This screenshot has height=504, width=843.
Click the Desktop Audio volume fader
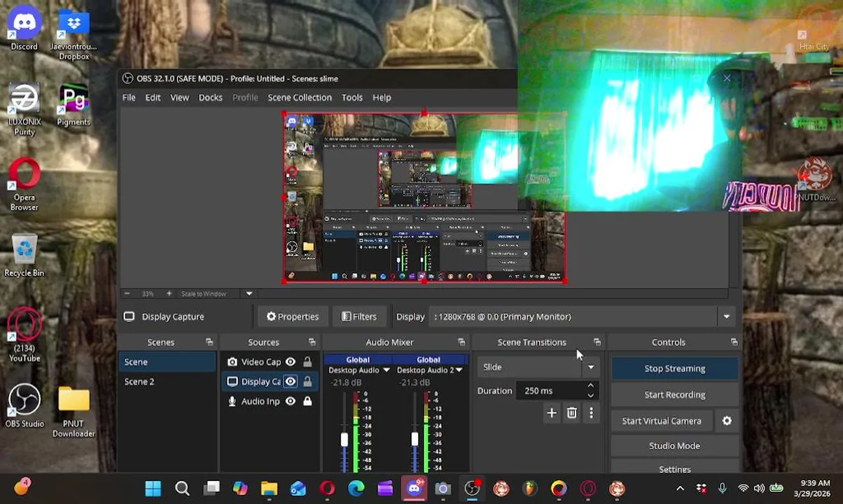[x=344, y=440]
